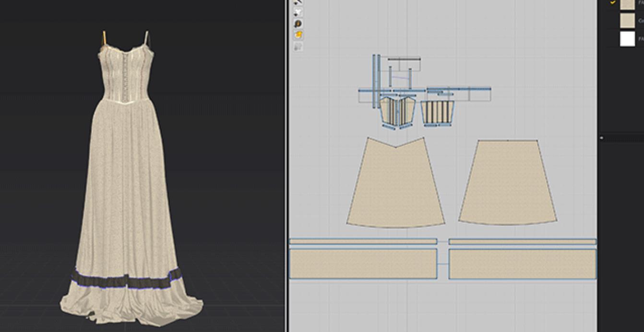Toggle the yellow checkmark beside the fabric swatch
This screenshot has height=332, width=644.
coord(613,3)
